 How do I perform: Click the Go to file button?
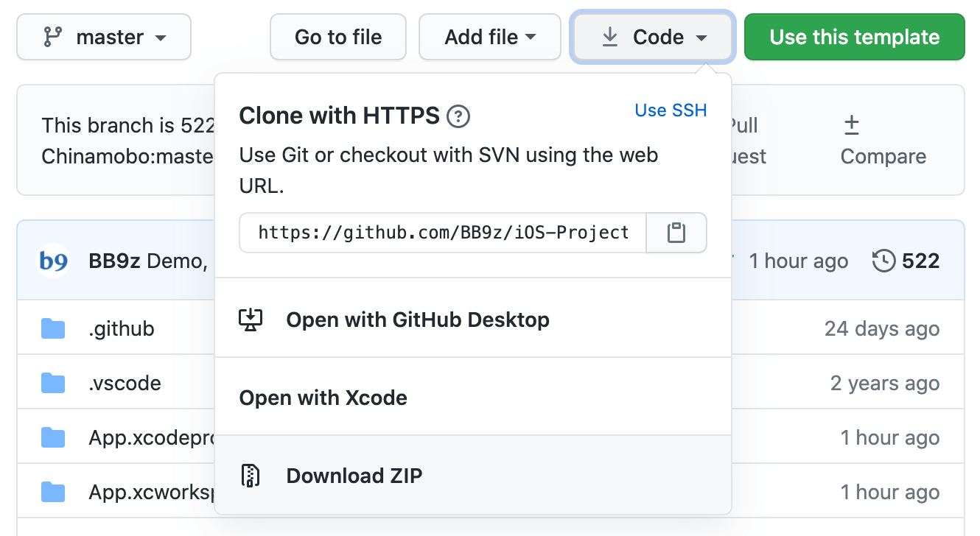click(338, 37)
